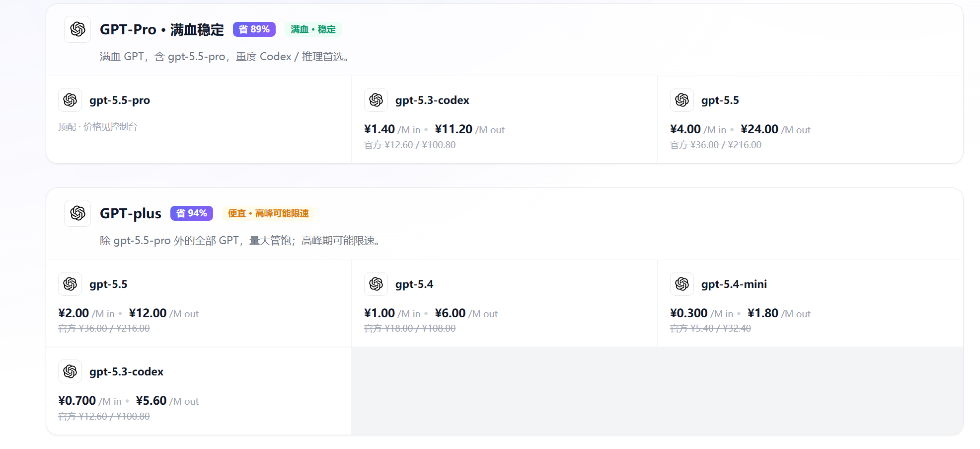Click 官方 ¥12.60 / ¥100.80 in GPT-plus
The image size is (980, 449).
tap(104, 416)
